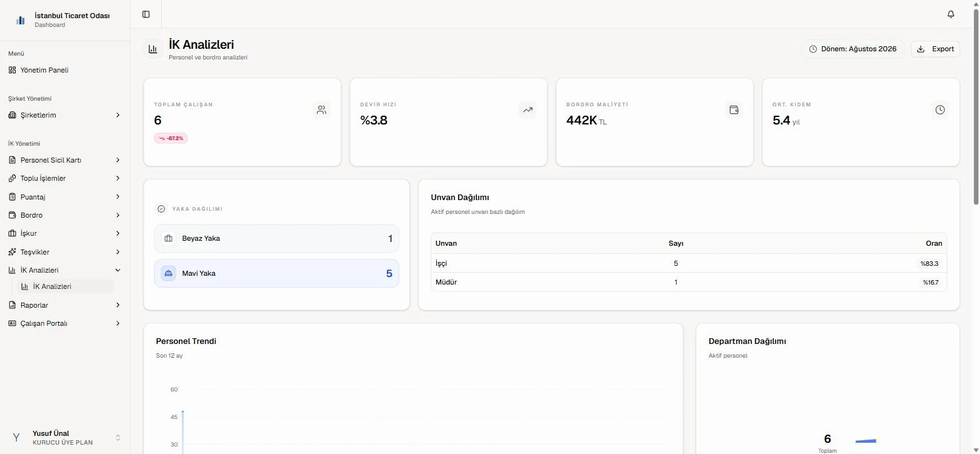
Task: Click the Export button
Action: [x=936, y=49]
